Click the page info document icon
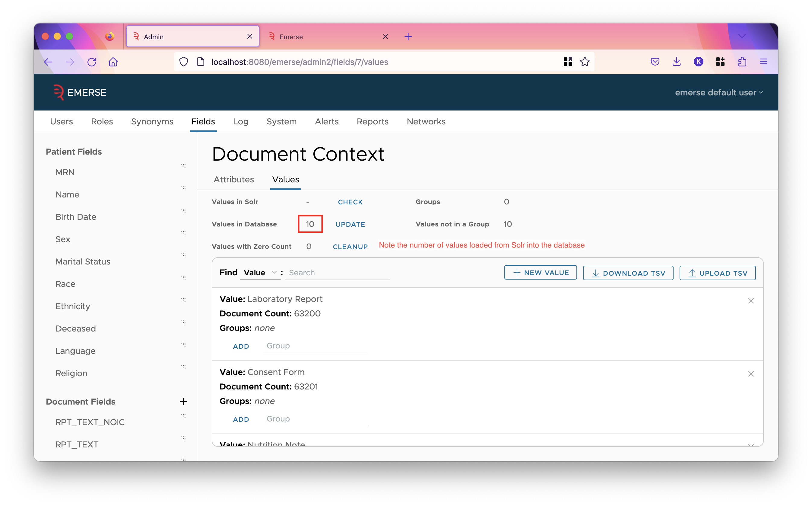This screenshot has height=506, width=812. [x=200, y=62]
